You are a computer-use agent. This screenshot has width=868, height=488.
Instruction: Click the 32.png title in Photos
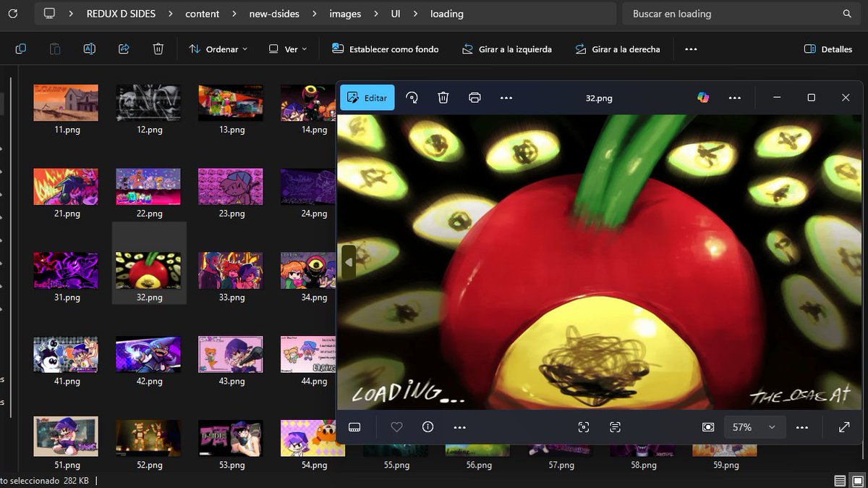point(599,98)
